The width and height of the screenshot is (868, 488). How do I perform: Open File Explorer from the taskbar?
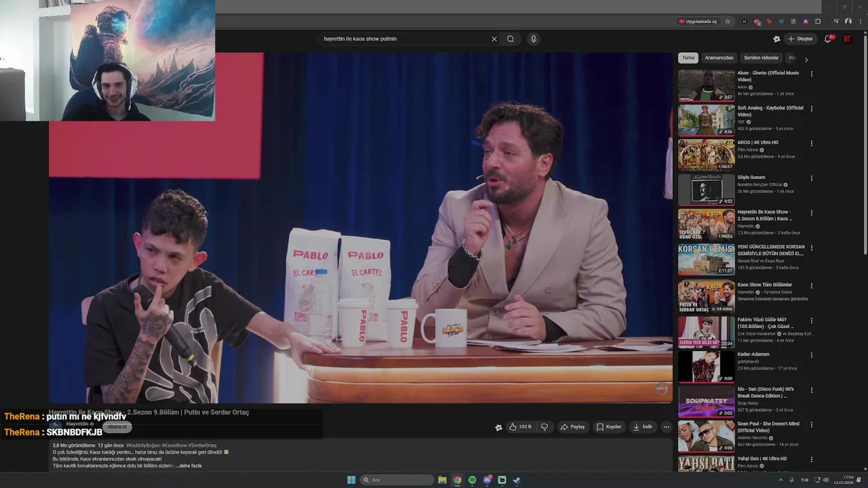pyautogui.click(x=442, y=480)
